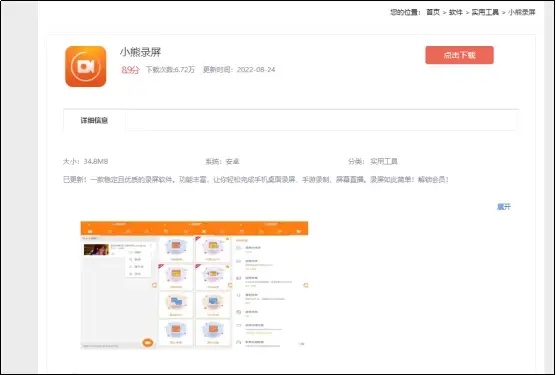Click the 已更新 description paragraph
Image resolution: width=556 pixels, height=375 pixels.
tap(256, 180)
